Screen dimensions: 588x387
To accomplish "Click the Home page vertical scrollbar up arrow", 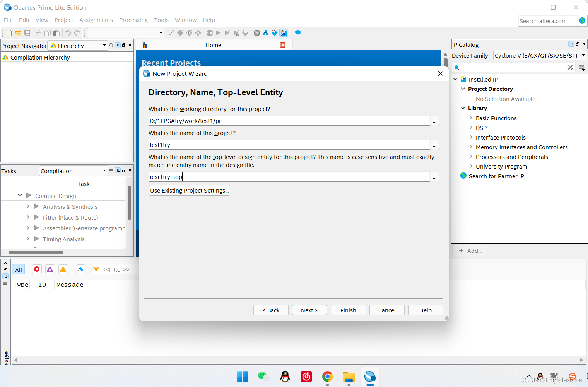I will (445, 55).
